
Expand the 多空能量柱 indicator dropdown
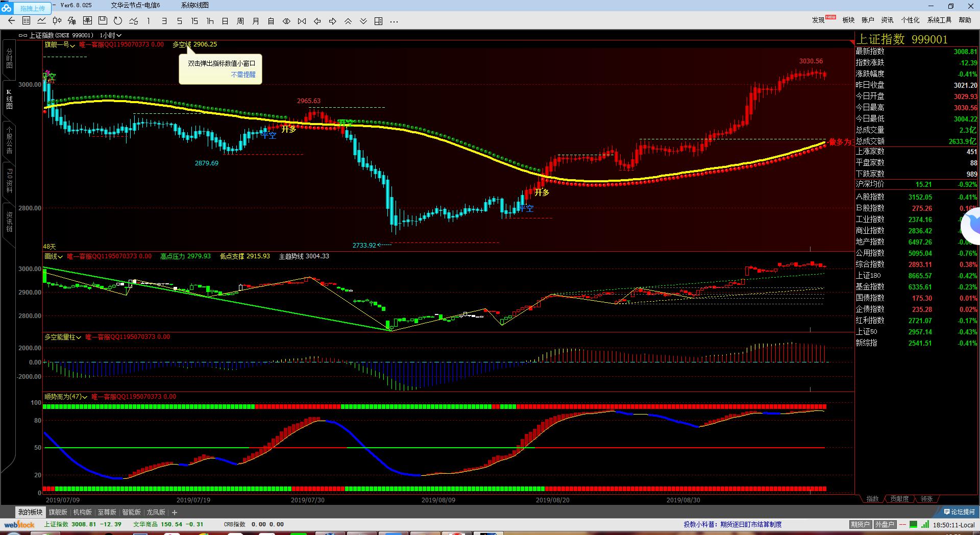click(63, 337)
